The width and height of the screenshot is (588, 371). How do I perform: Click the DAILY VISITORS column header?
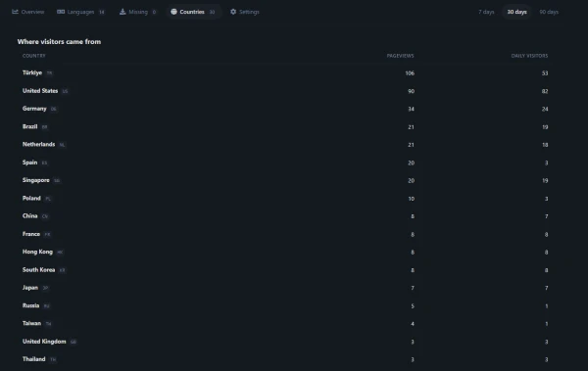(x=529, y=56)
